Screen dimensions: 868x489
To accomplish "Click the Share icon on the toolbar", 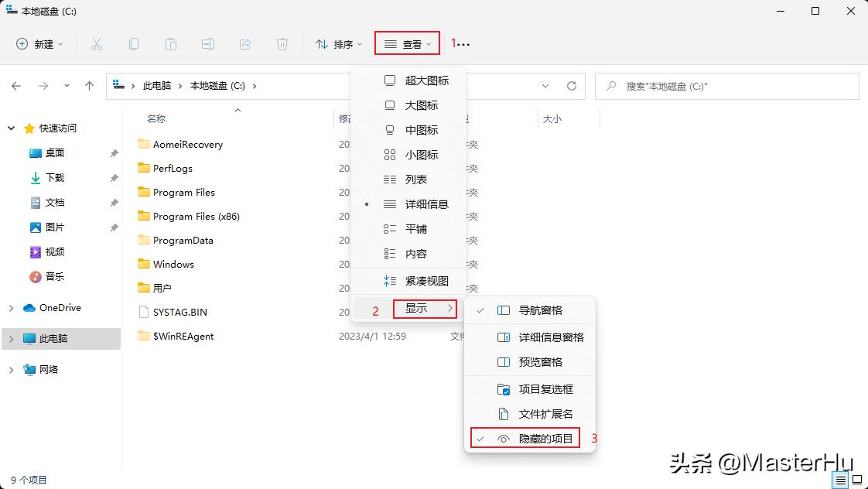I will point(245,44).
